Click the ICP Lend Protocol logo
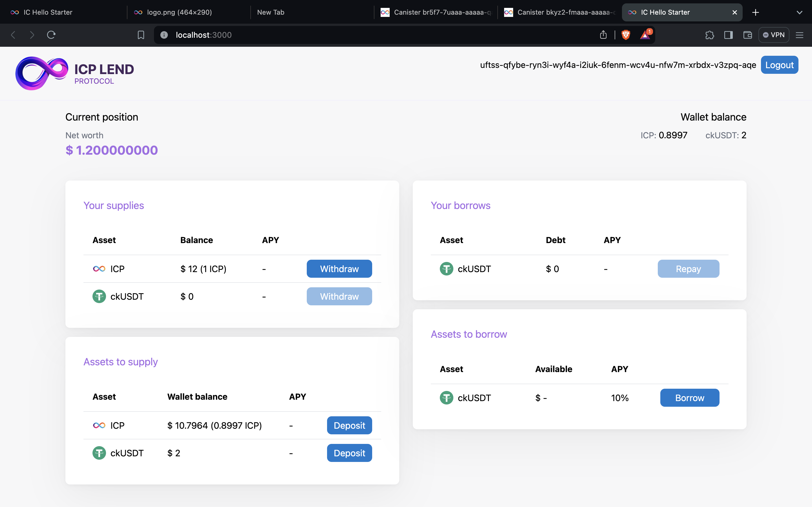 coord(74,73)
